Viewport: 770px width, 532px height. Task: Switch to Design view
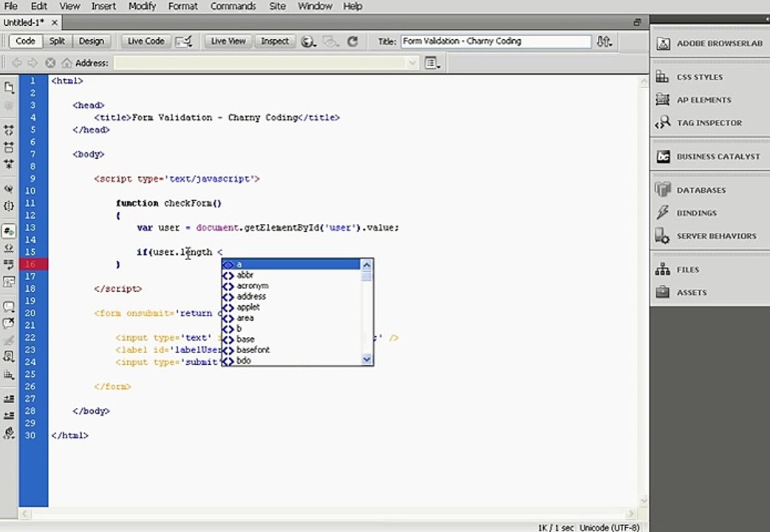[92, 41]
